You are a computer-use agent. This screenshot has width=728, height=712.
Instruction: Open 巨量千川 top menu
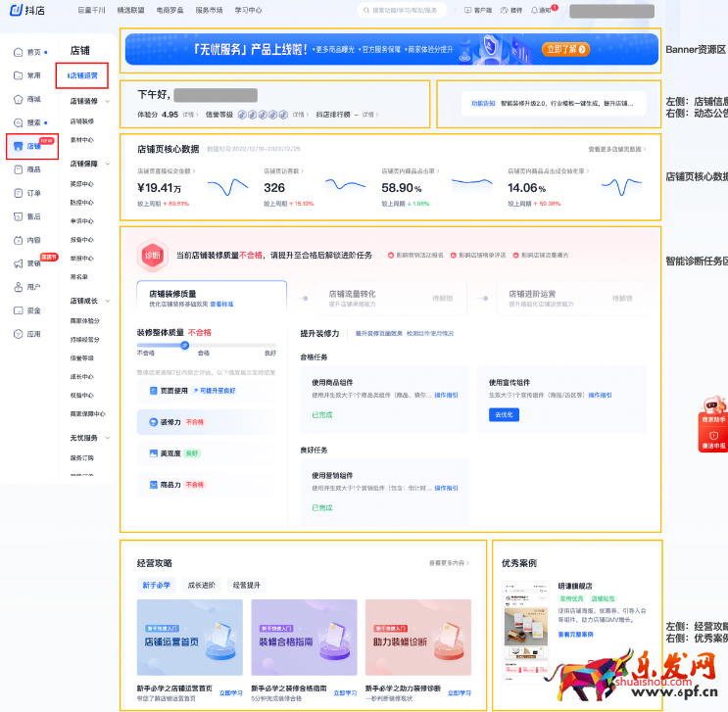(91, 10)
